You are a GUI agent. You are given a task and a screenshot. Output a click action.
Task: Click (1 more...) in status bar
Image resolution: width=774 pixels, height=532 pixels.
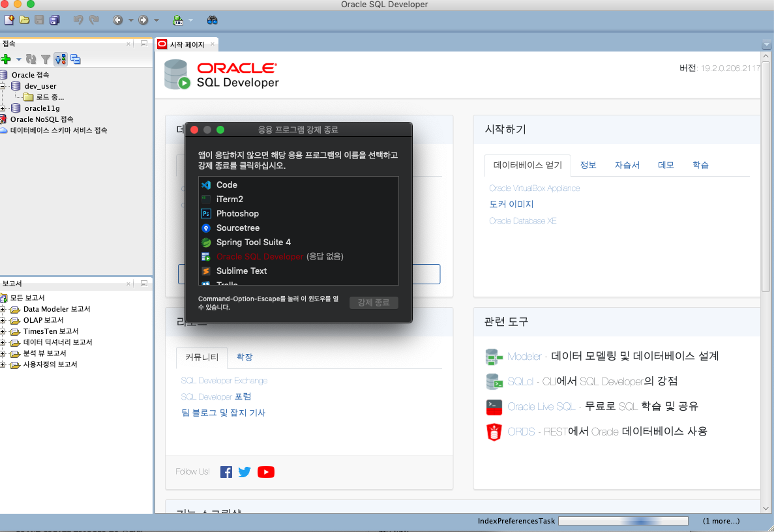(721, 521)
